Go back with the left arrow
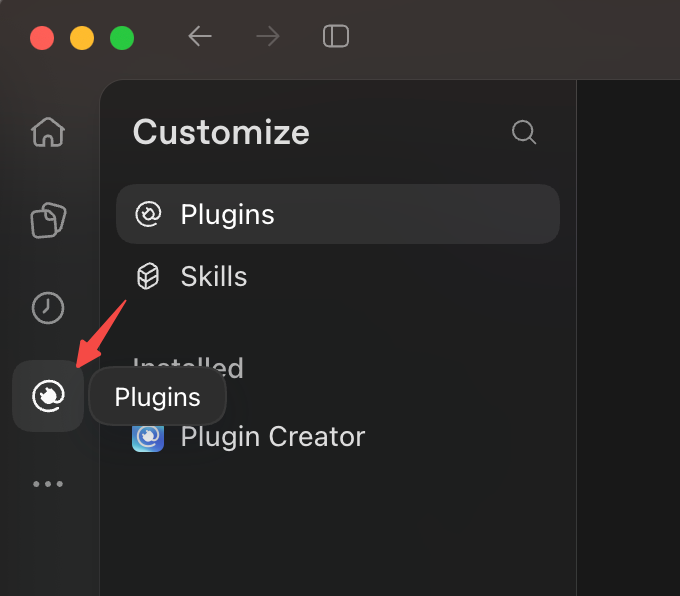The height and width of the screenshot is (596, 680). point(199,36)
